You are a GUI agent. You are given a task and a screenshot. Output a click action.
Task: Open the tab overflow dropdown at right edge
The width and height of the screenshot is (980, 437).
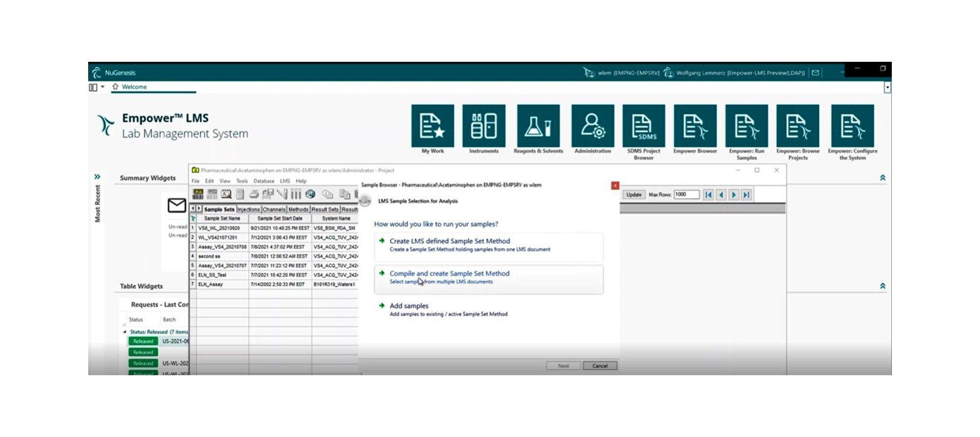click(887, 87)
